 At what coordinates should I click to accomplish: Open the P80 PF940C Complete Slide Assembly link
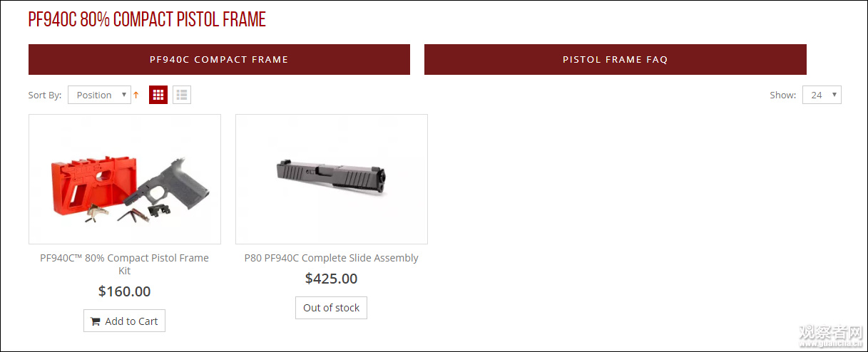click(331, 258)
